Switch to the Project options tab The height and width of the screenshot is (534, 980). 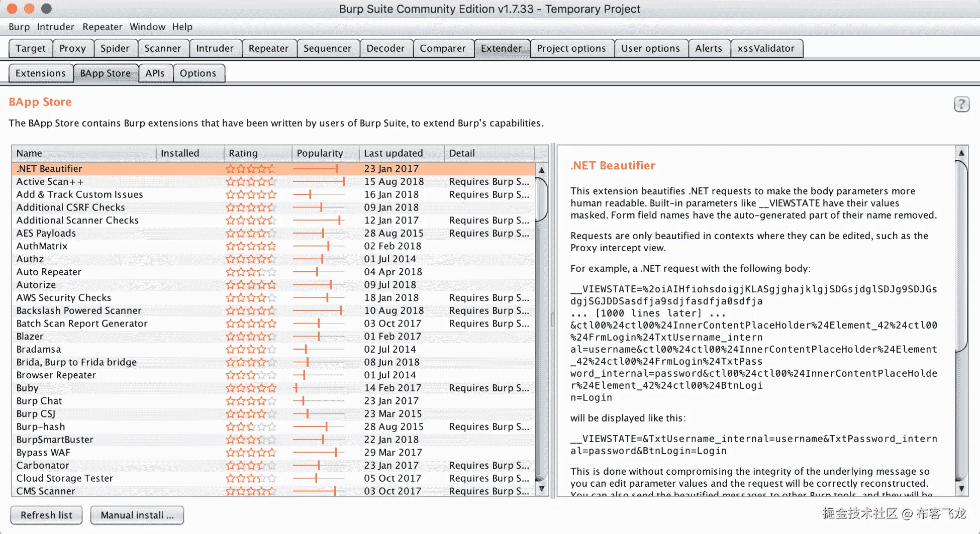(x=571, y=48)
